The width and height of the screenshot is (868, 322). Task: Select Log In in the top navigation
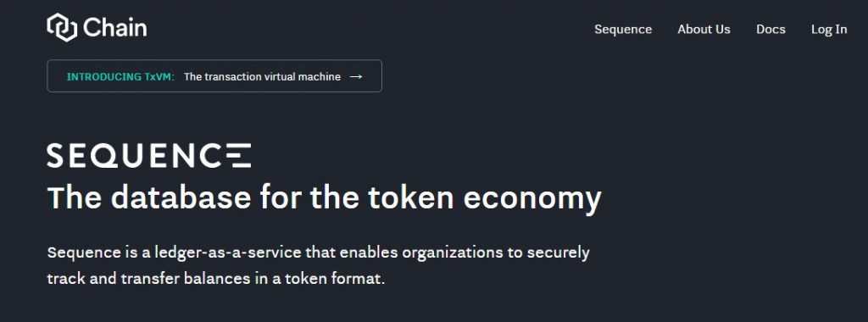[x=829, y=30]
